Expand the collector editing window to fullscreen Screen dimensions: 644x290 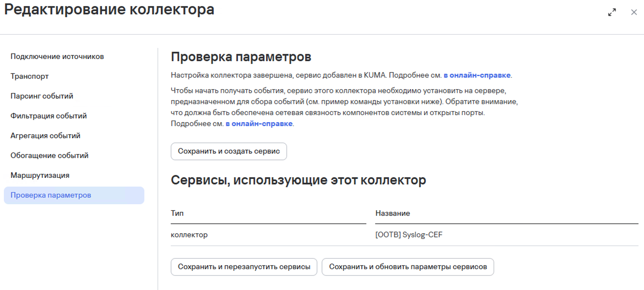[612, 12]
